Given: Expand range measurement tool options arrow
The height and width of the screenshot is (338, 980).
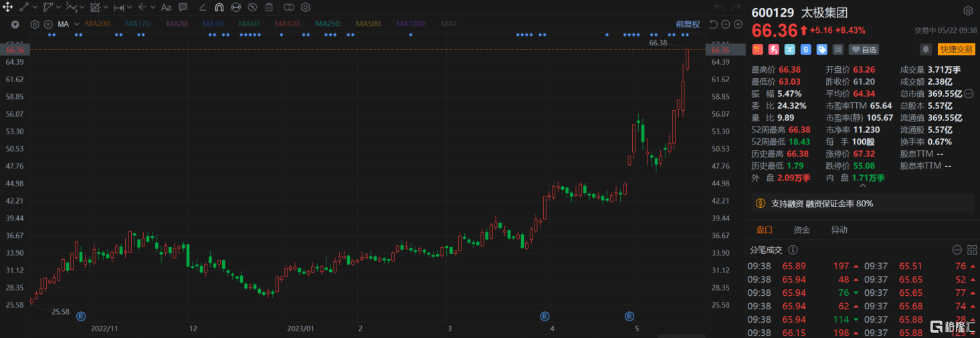Looking at the screenshot, I should pos(106,7).
